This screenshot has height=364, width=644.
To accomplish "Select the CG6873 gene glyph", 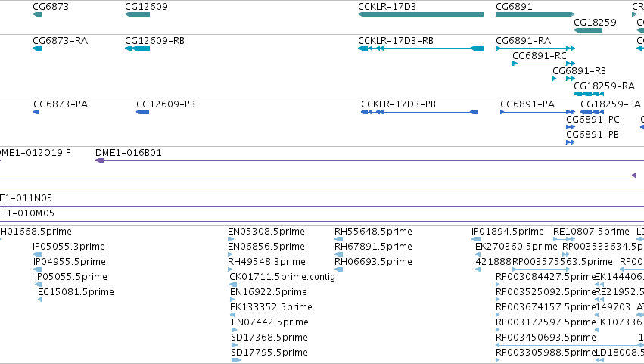I will pyautogui.click(x=37, y=14).
